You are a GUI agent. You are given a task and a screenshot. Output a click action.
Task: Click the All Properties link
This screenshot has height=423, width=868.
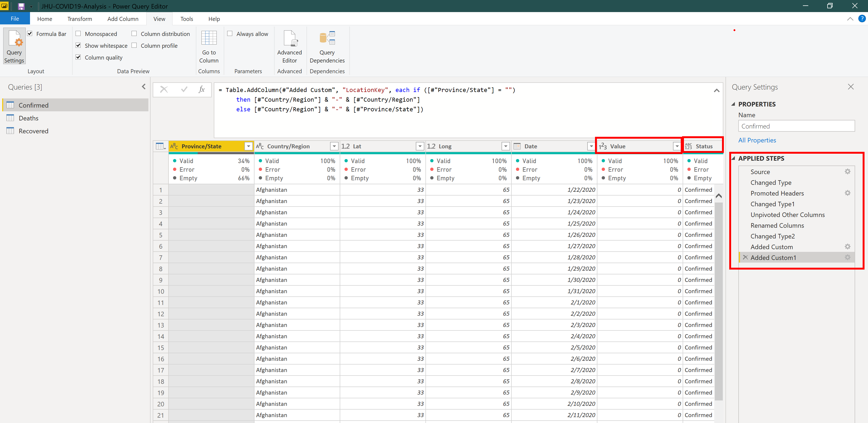click(x=757, y=140)
